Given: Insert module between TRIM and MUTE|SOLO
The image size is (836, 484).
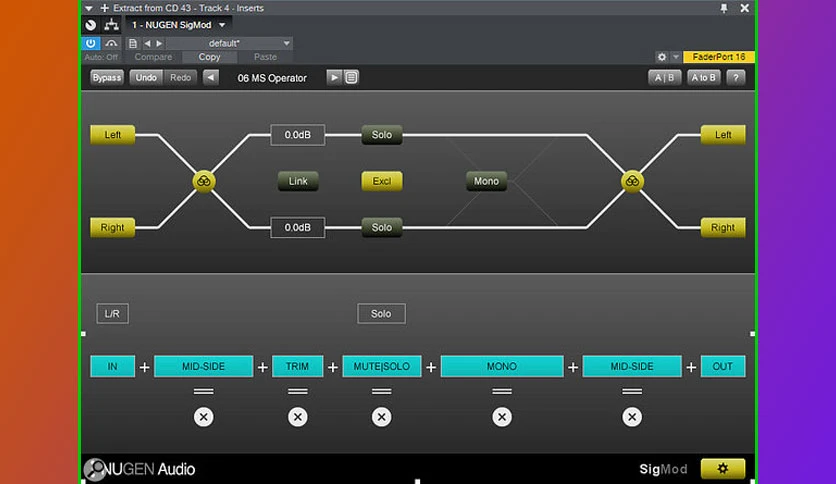Looking at the screenshot, I should click(333, 367).
